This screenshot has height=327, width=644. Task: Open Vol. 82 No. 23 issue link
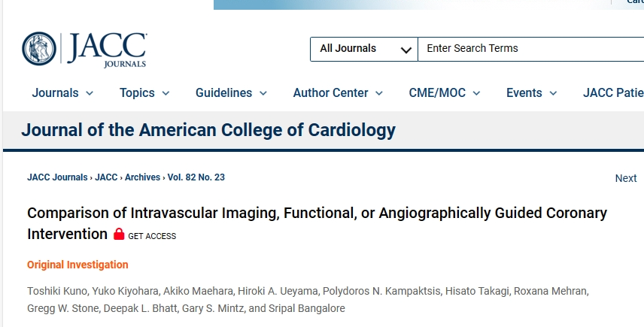[x=196, y=177]
